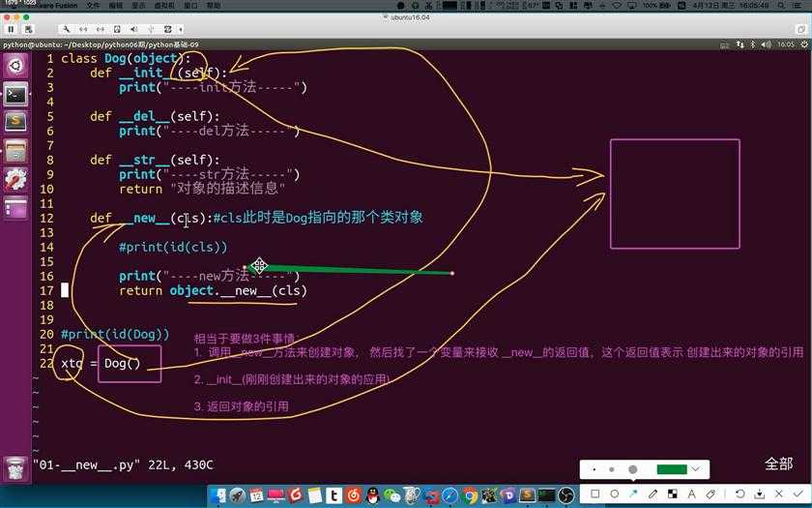Open Ubuntu session gear menu

click(804, 45)
